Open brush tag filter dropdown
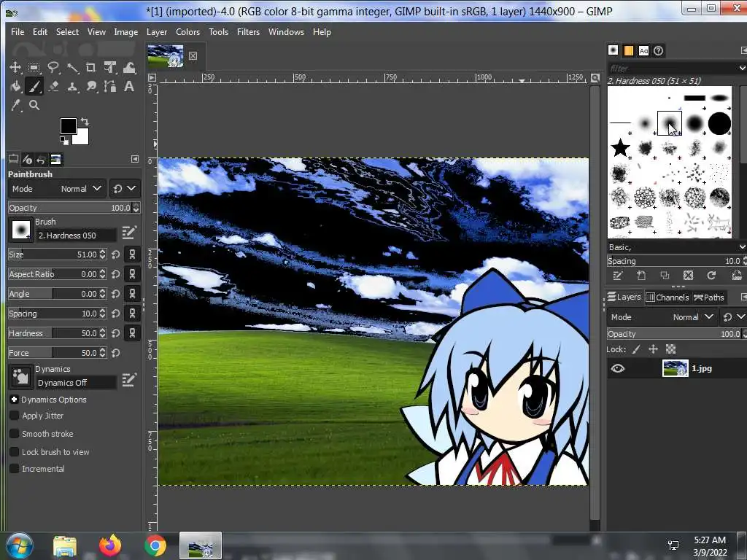747x560 pixels. [742, 68]
